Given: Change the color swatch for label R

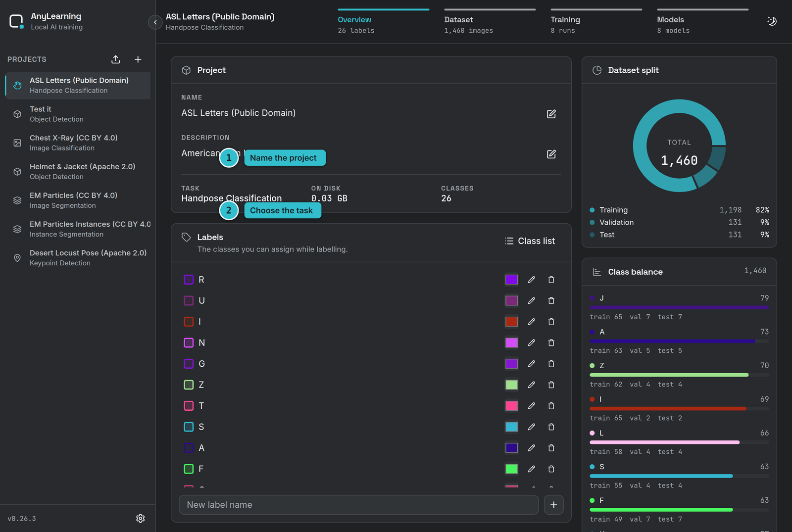Looking at the screenshot, I should pos(512,280).
